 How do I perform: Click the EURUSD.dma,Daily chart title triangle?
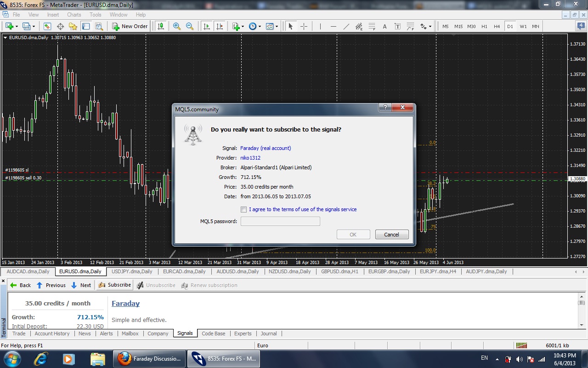tap(5, 38)
